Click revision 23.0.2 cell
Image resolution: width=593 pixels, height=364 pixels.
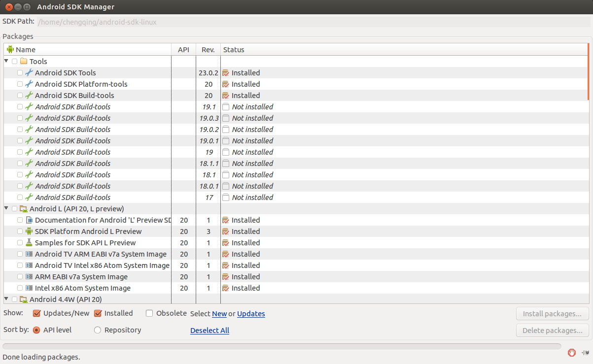coord(209,73)
